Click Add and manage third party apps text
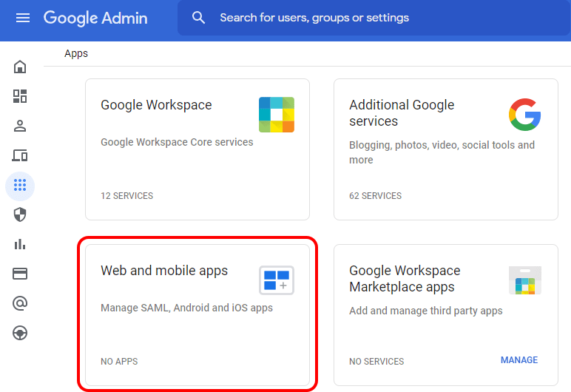This screenshot has width=571, height=392. pyautogui.click(x=426, y=311)
